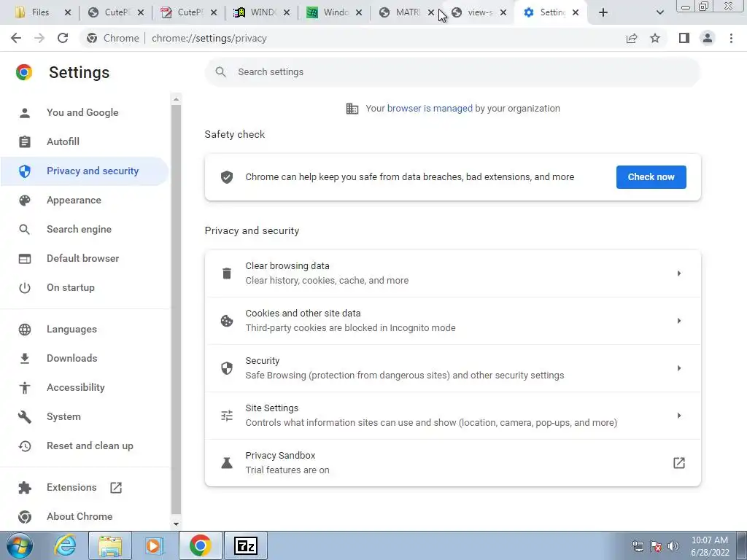Expand the Clear browsing data arrow

coord(679,273)
